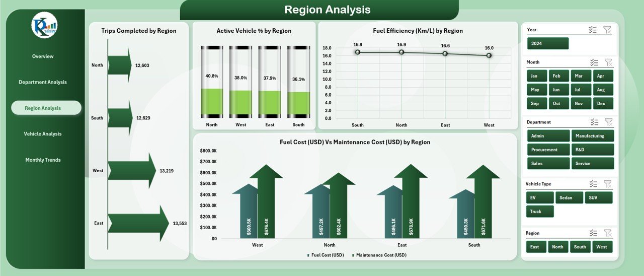The width and height of the screenshot is (644, 276).
Task: Toggle the Manufacturing department filter
Action: point(592,136)
